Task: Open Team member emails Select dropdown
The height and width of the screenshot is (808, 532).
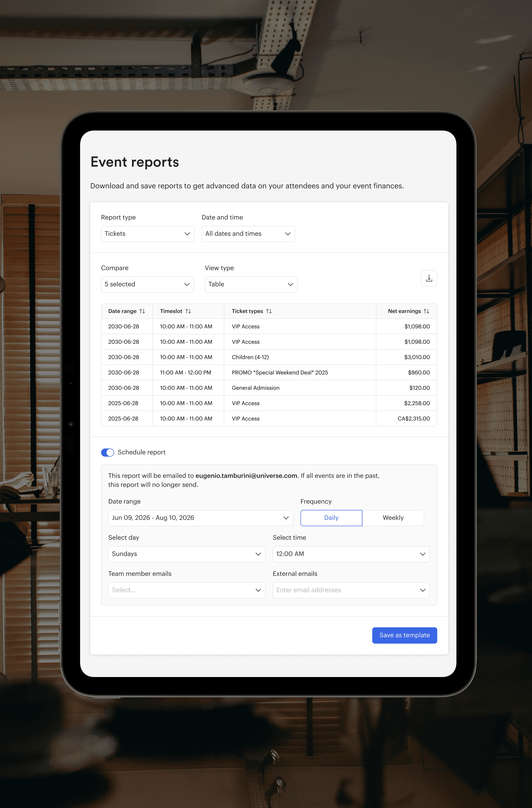Action: [187, 590]
